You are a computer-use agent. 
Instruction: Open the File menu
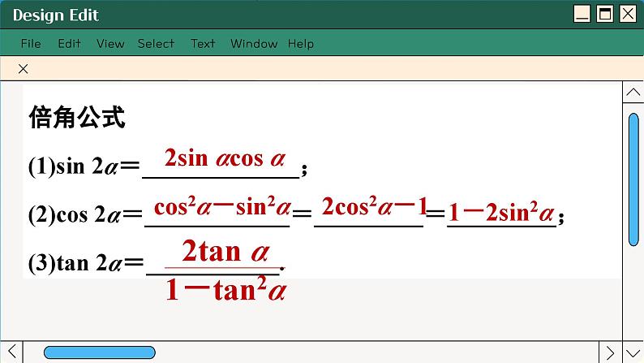tap(31, 44)
